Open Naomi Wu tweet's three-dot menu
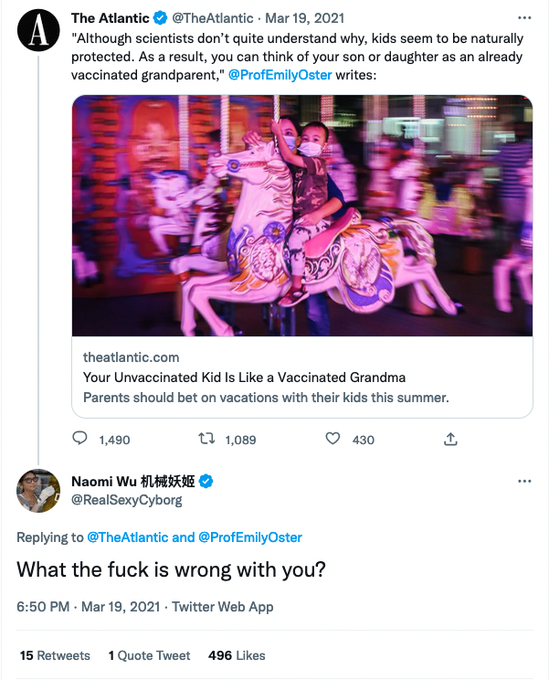The width and height of the screenshot is (549, 680). pos(524,481)
